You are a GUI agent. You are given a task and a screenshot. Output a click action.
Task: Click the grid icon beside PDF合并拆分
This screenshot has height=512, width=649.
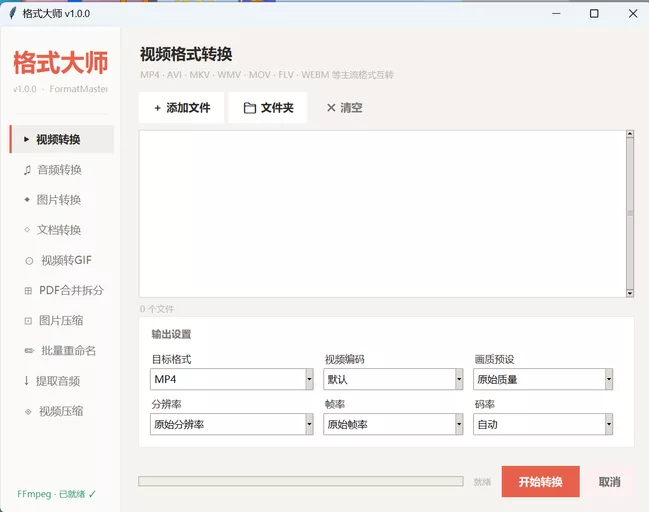tap(28, 291)
